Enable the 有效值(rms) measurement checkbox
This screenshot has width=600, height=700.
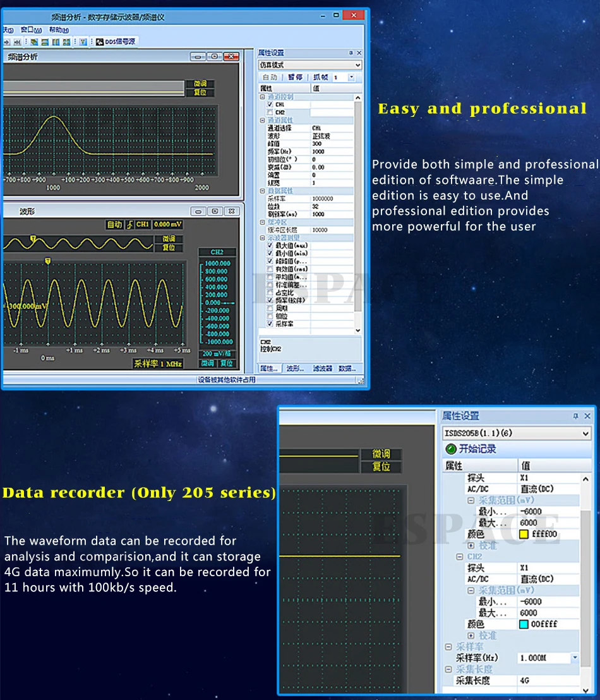[x=270, y=269]
